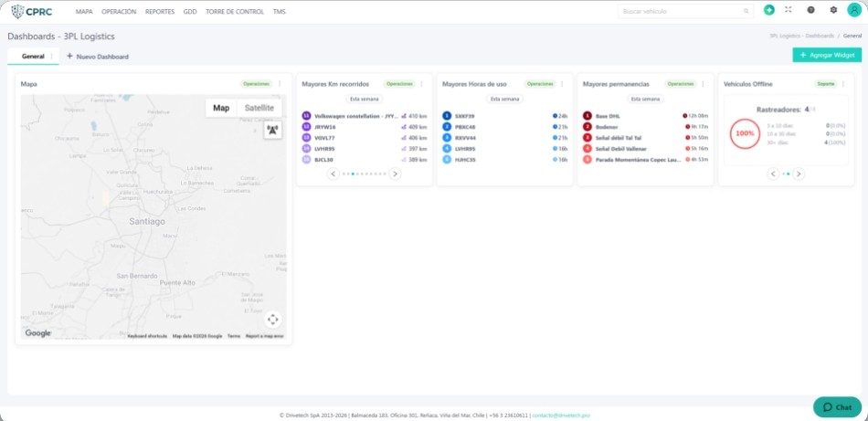Open the map pan control icon
Image resolution: width=868 pixels, height=421 pixels.
pyautogui.click(x=272, y=320)
